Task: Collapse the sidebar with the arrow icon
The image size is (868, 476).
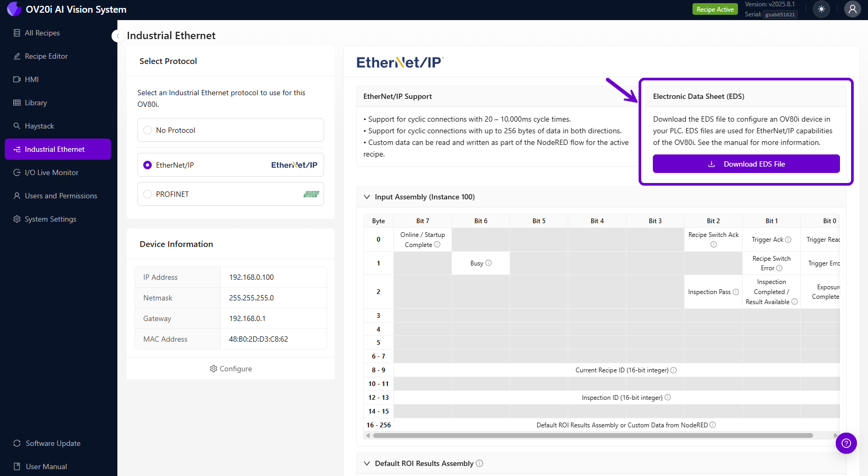Action: pos(117,36)
